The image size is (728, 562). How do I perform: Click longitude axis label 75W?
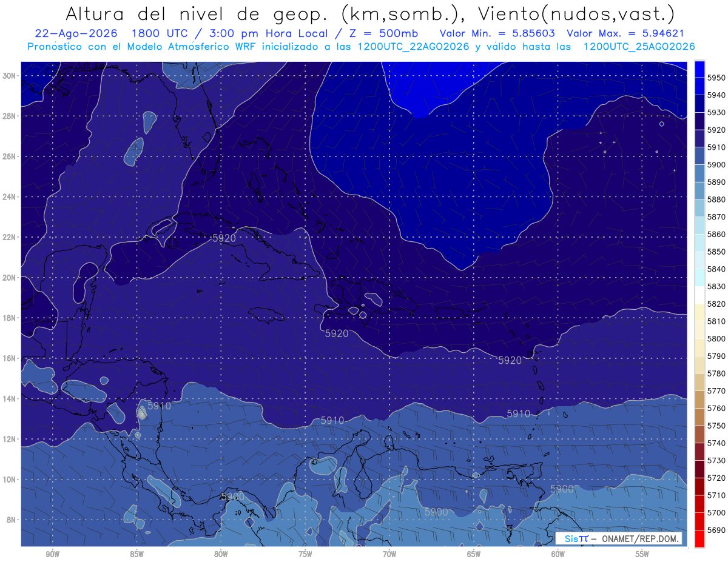click(x=305, y=555)
